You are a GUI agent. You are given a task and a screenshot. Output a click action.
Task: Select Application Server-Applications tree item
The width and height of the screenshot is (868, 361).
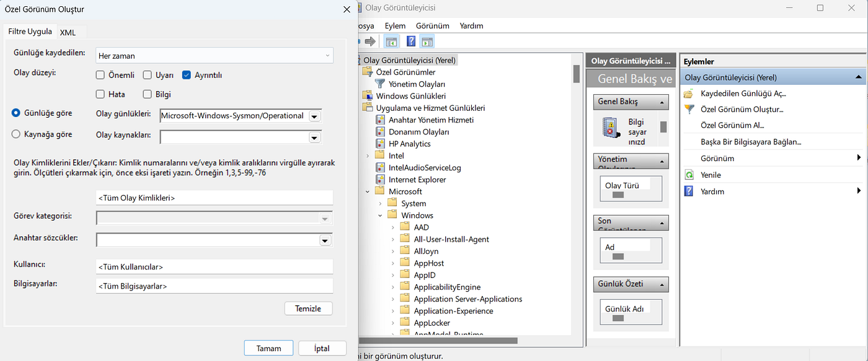point(467,299)
